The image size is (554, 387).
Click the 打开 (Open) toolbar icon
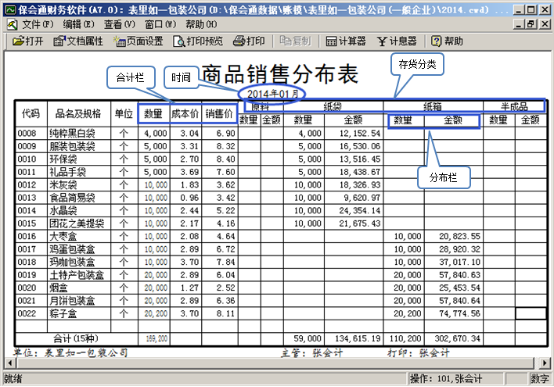tap(28, 41)
